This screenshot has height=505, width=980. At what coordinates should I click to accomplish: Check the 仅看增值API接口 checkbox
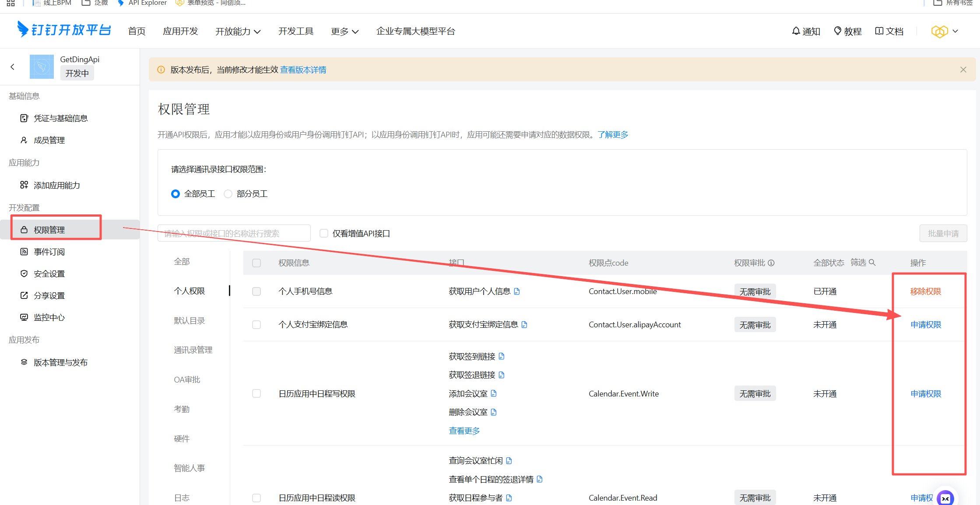coord(324,233)
